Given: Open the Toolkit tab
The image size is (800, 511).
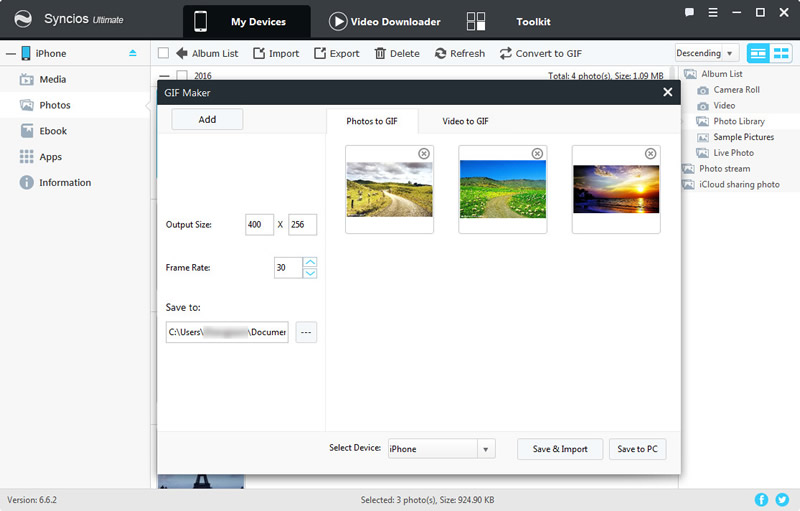Looking at the screenshot, I should click(x=533, y=21).
